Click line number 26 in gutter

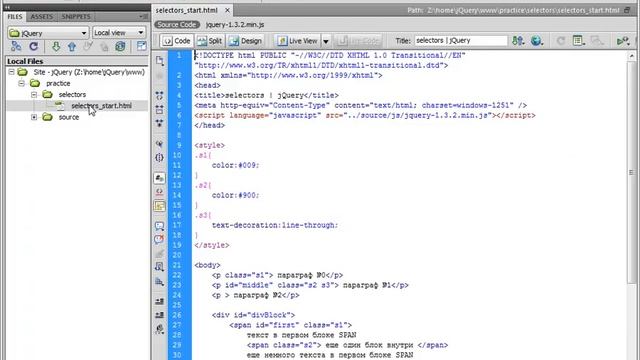[177, 315]
